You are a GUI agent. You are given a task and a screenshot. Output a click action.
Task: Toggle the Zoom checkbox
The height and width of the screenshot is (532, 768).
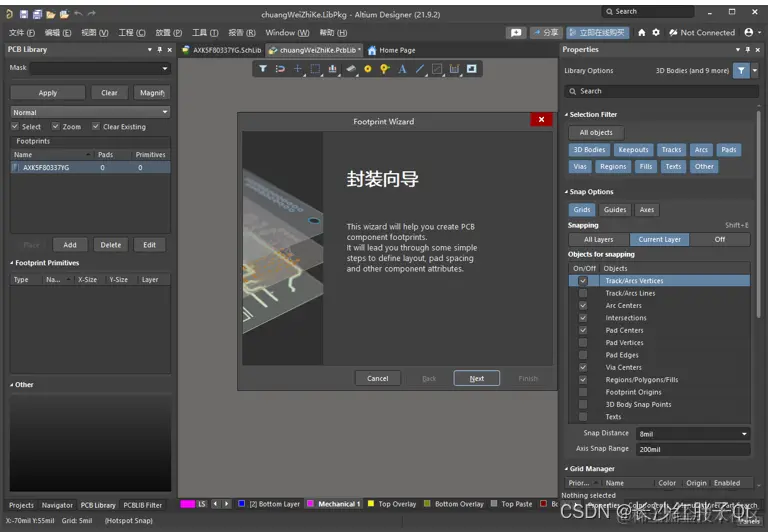click(x=56, y=126)
